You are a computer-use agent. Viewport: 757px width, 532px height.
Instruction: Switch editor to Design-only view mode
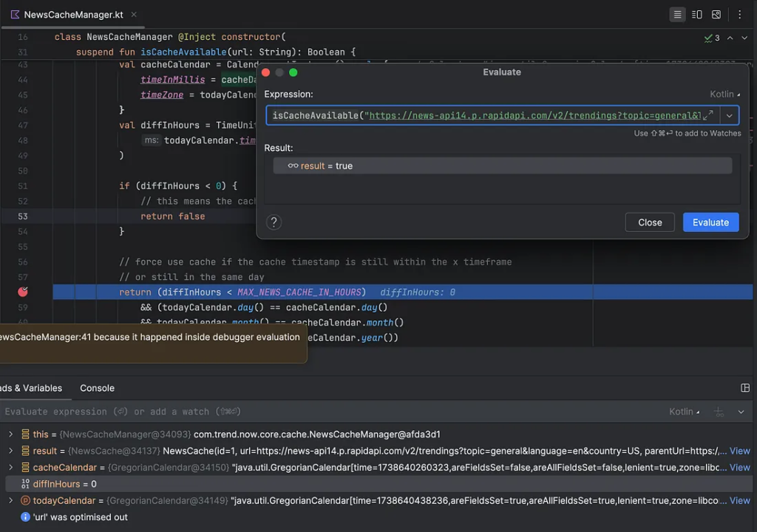716,15
